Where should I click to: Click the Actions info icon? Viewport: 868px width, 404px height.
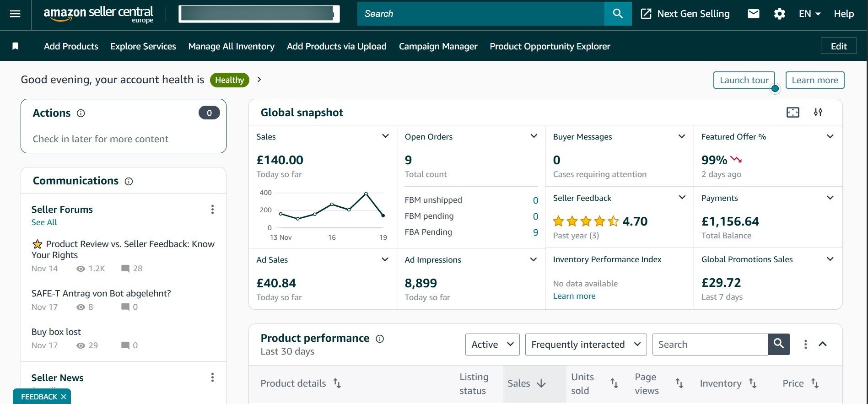pos(81,113)
